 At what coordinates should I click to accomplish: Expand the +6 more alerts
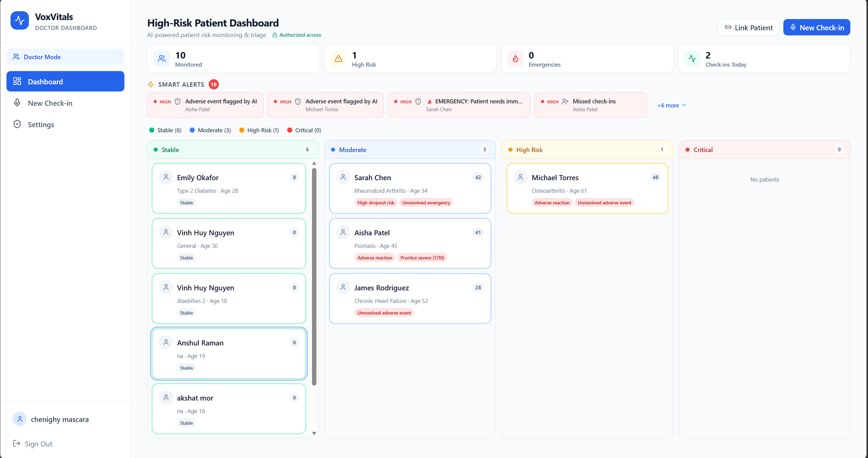pos(672,105)
